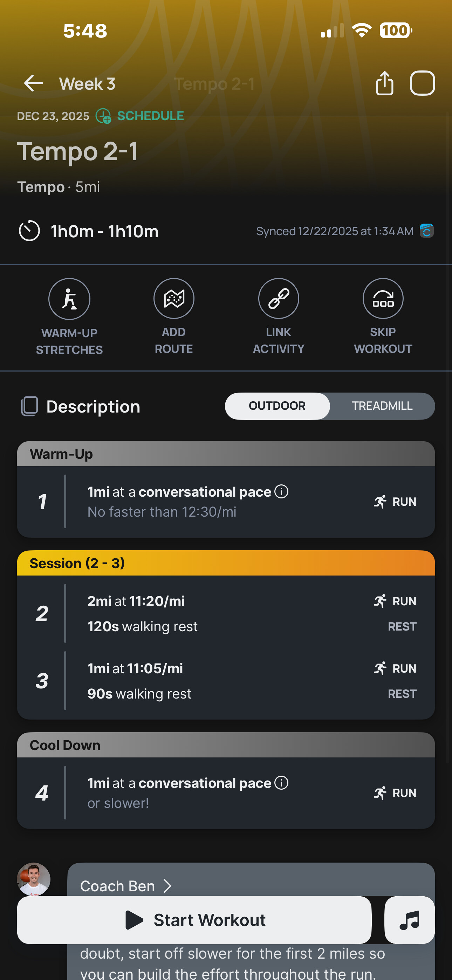The width and height of the screenshot is (452, 980).
Task: Open the music note button
Action: coord(409,920)
